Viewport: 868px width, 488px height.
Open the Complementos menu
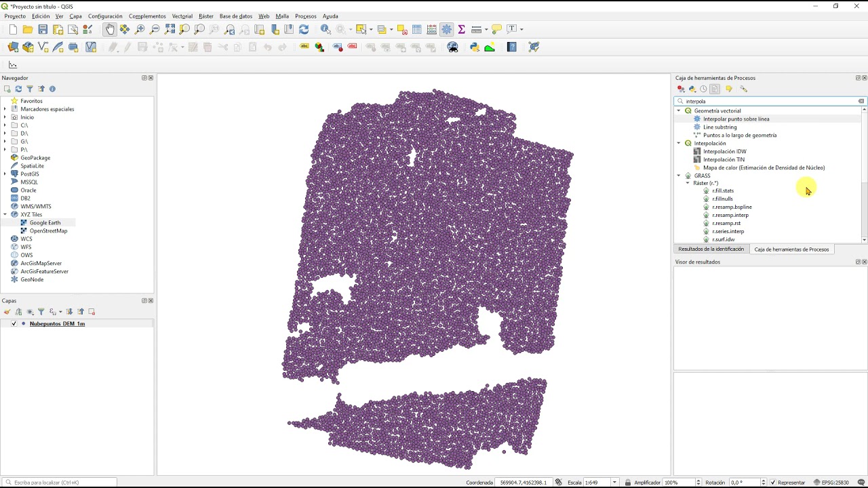(x=147, y=16)
